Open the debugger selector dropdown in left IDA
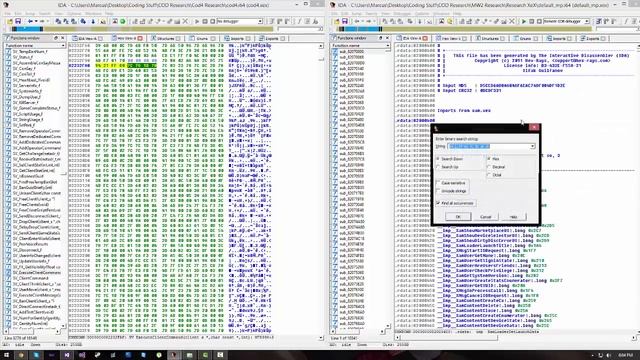Image resolution: width=640 pixels, height=360 pixels. 260,21
